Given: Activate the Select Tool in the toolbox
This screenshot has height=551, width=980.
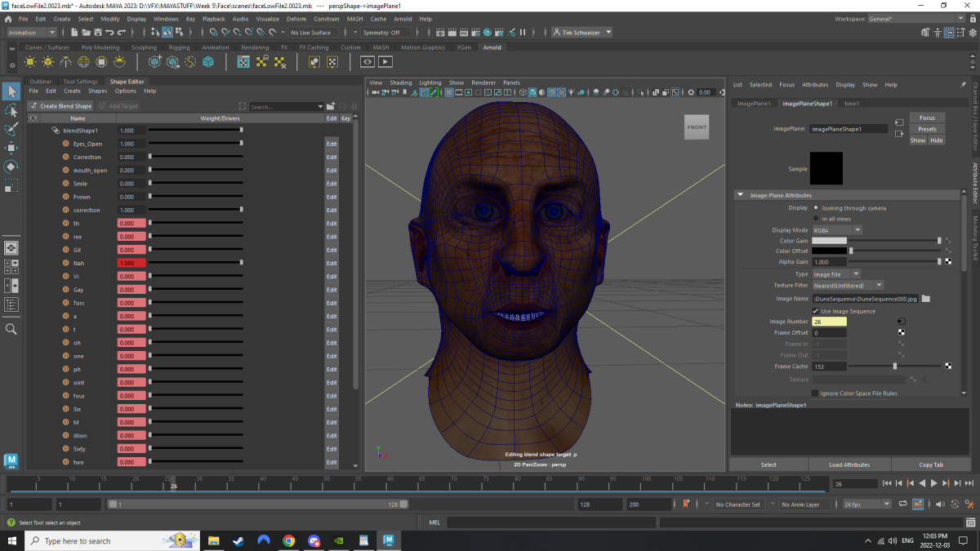Looking at the screenshot, I should click(x=11, y=91).
